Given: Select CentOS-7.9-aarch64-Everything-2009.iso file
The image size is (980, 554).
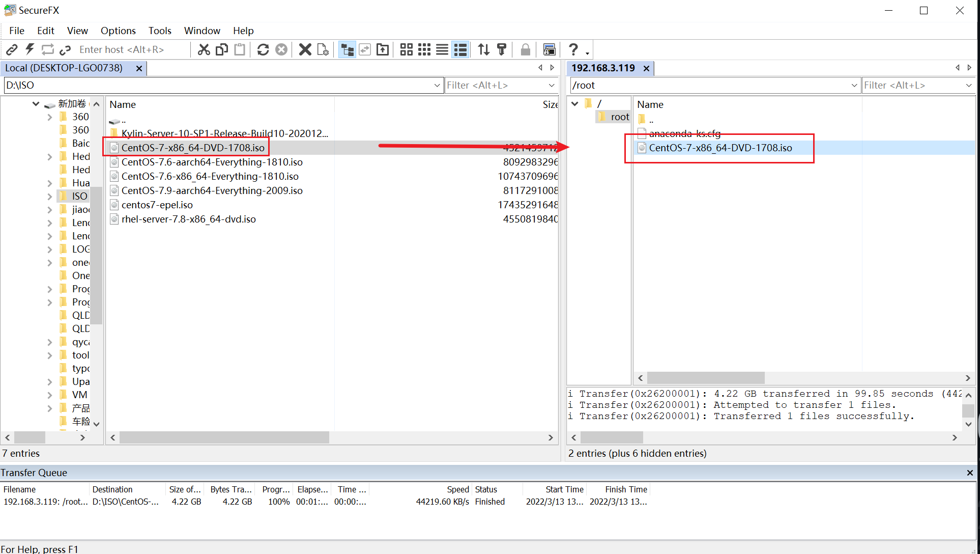Looking at the screenshot, I should pos(212,190).
